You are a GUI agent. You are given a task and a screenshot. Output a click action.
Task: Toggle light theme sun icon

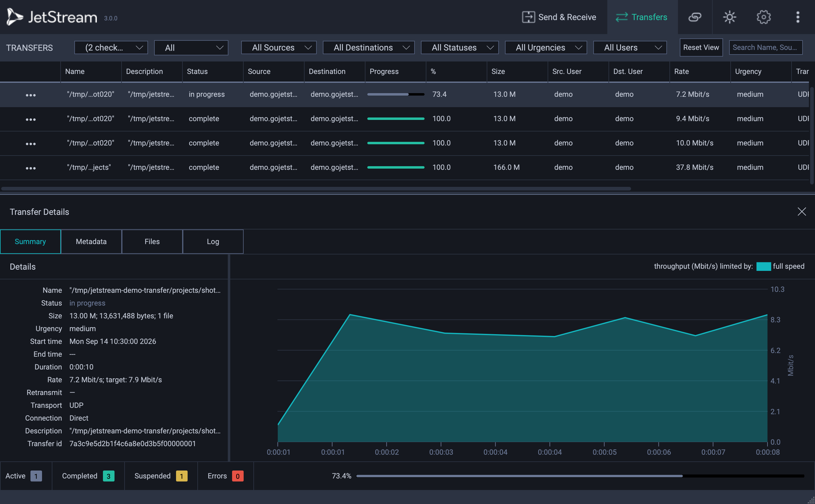(x=730, y=17)
